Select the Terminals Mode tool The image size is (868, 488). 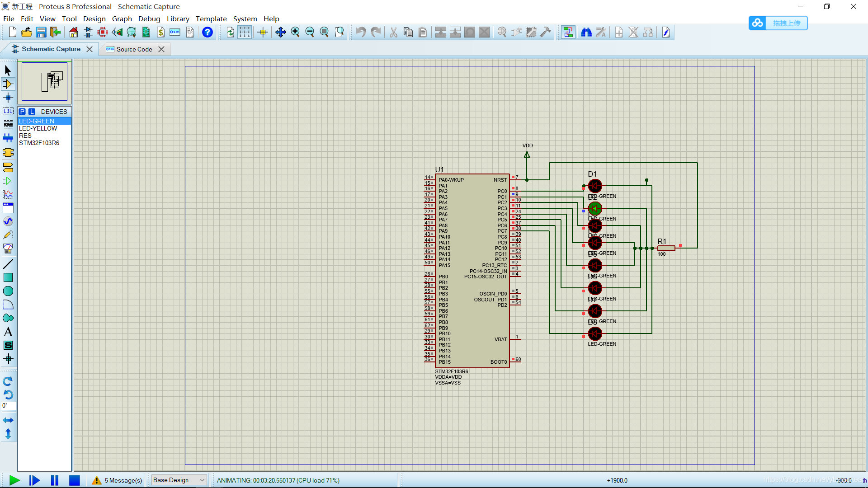click(x=8, y=168)
